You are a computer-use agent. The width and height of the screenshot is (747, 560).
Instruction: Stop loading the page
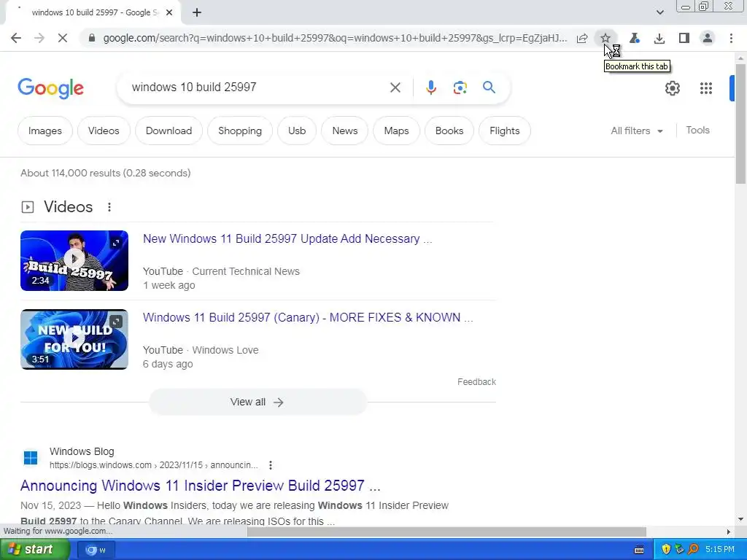click(x=63, y=38)
